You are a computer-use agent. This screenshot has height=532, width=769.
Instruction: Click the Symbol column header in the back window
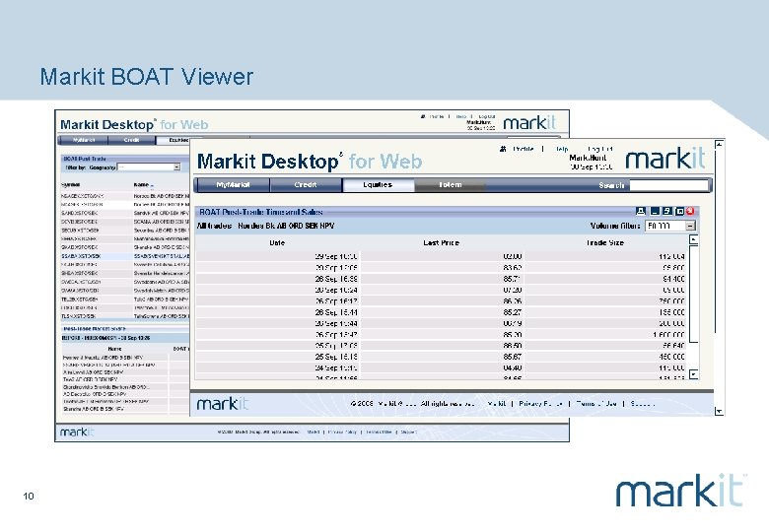[71, 185]
